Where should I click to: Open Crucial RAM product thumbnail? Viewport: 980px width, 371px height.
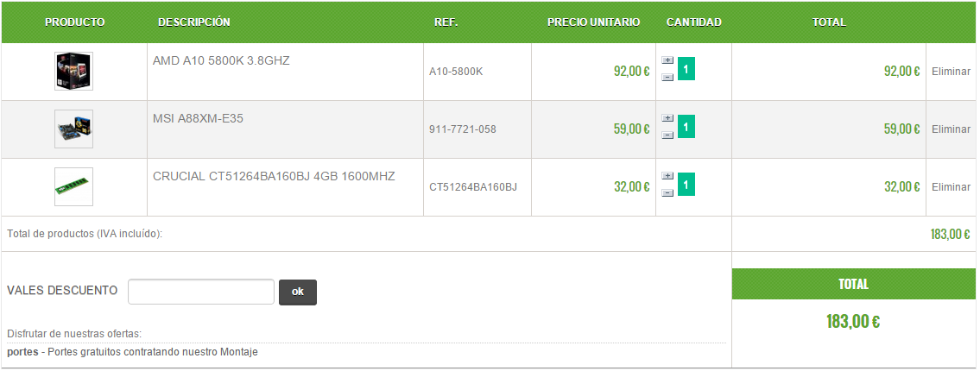point(73,187)
